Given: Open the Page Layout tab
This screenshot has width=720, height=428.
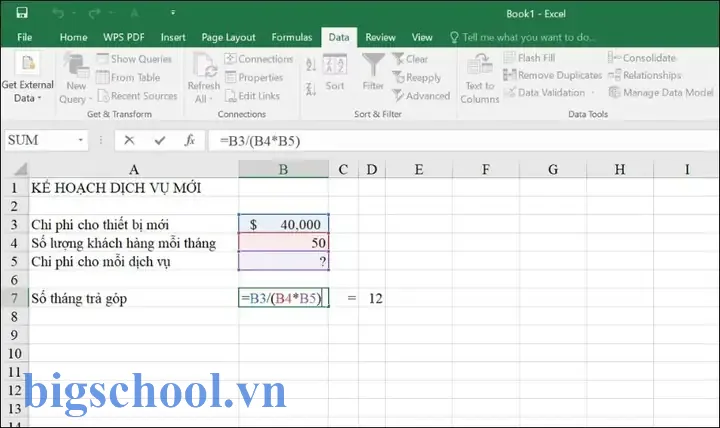Looking at the screenshot, I should [x=228, y=37].
